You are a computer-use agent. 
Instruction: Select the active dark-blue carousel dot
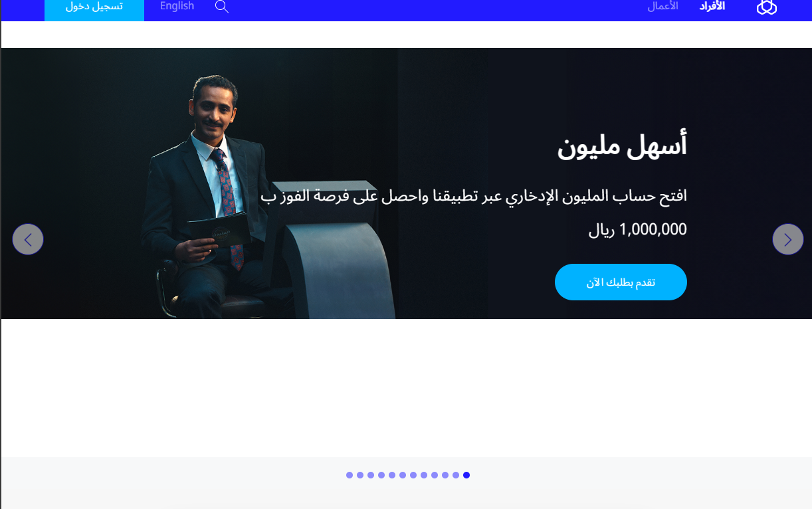466,475
